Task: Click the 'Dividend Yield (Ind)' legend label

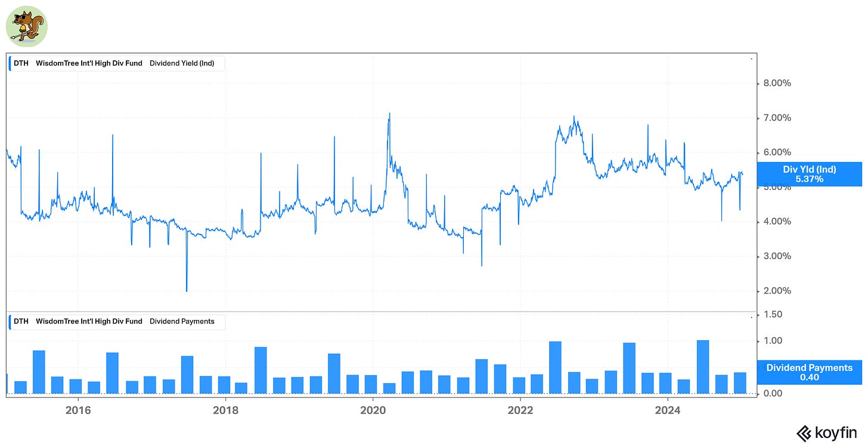Action: pyautogui.click(x=182, y=63)
